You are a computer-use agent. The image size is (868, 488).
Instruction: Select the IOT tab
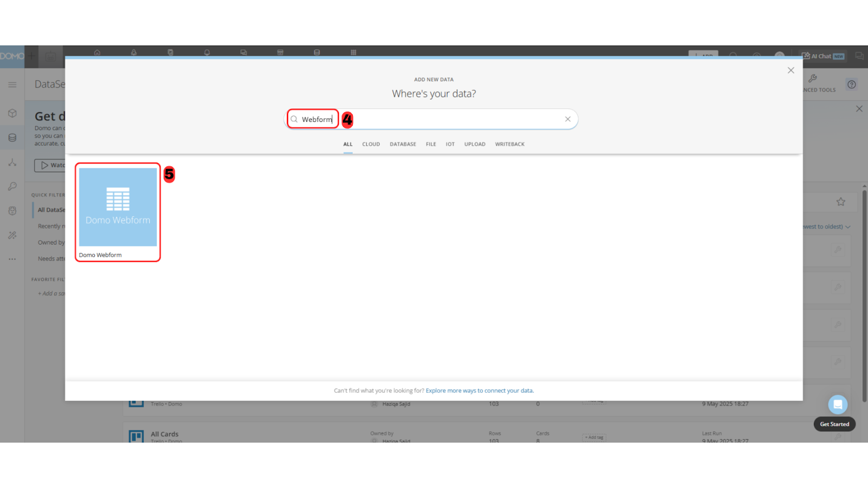coord(450,144)
